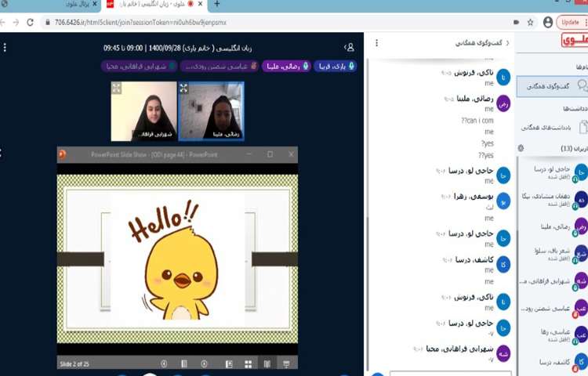Bookmark the page with the star icon

[530, 23]
